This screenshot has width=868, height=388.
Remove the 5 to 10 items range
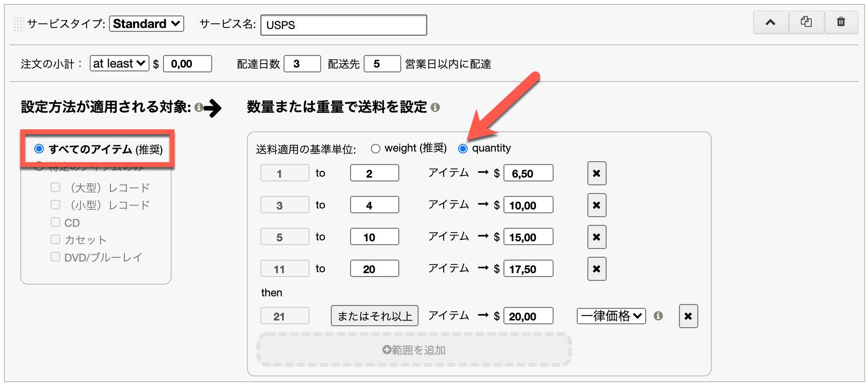pos(597,237)
